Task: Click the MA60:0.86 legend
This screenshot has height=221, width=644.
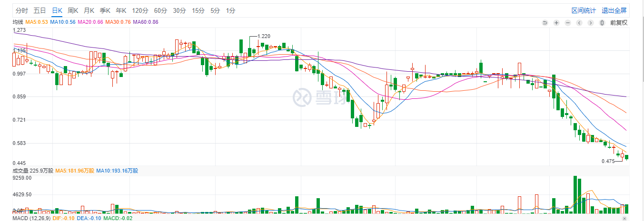Action: tap(146, 22)
